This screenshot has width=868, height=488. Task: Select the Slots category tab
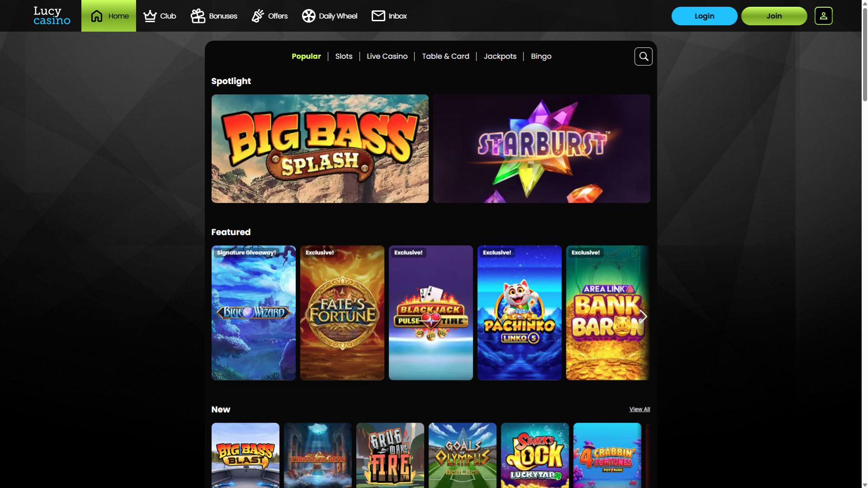pyautogui.click(x=344, y=56)
